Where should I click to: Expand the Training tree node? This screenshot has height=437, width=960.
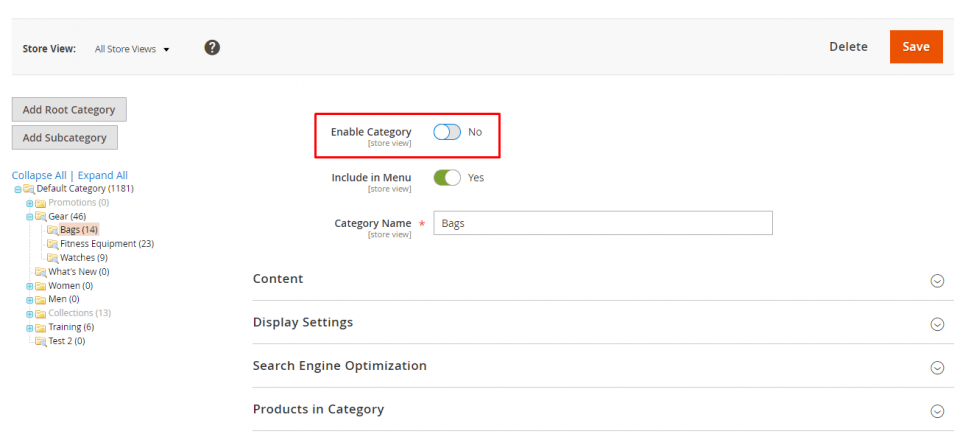click(x=29, y=328)
